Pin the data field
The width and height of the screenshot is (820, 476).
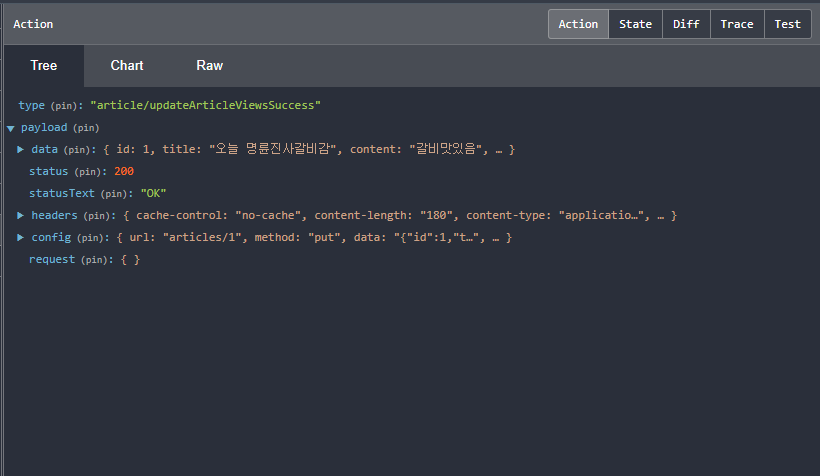click(x=77, y=150)
